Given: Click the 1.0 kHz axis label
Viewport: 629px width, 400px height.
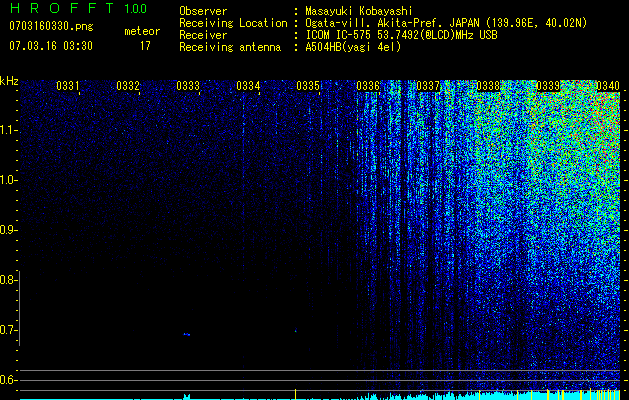Looking at the screenshot, I should [x=8, y=180].
